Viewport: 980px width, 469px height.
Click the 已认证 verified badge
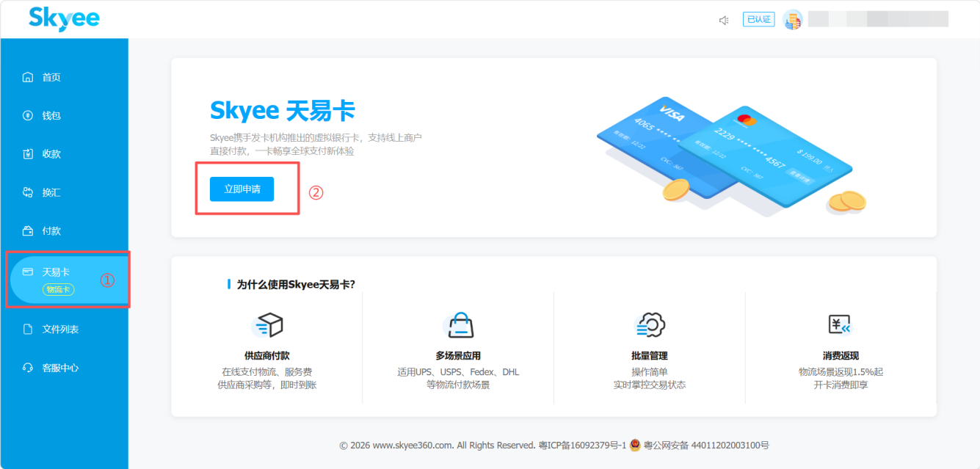pyautogui.click(x=758, y=19)
